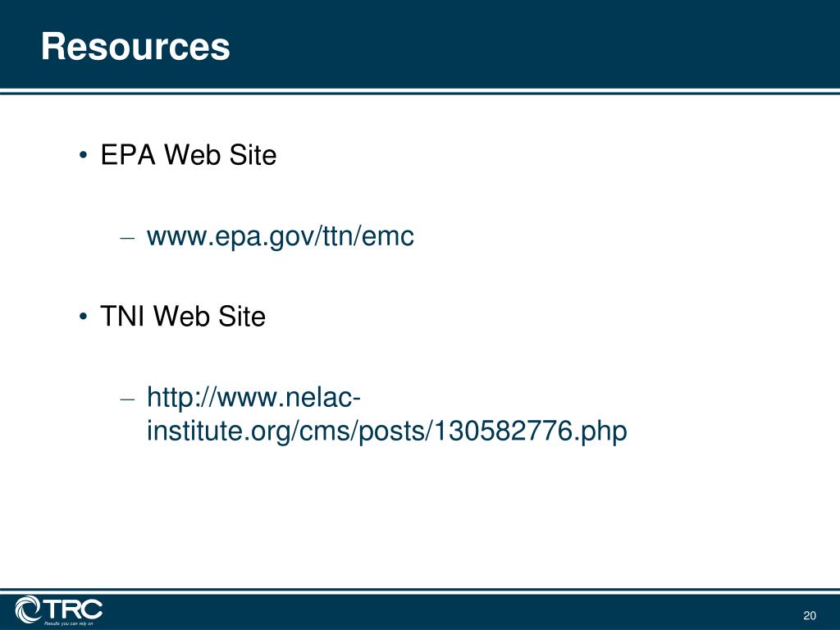
Task: Open the www.epa.gov/ttn/emc link
Action: coord(281,236)
